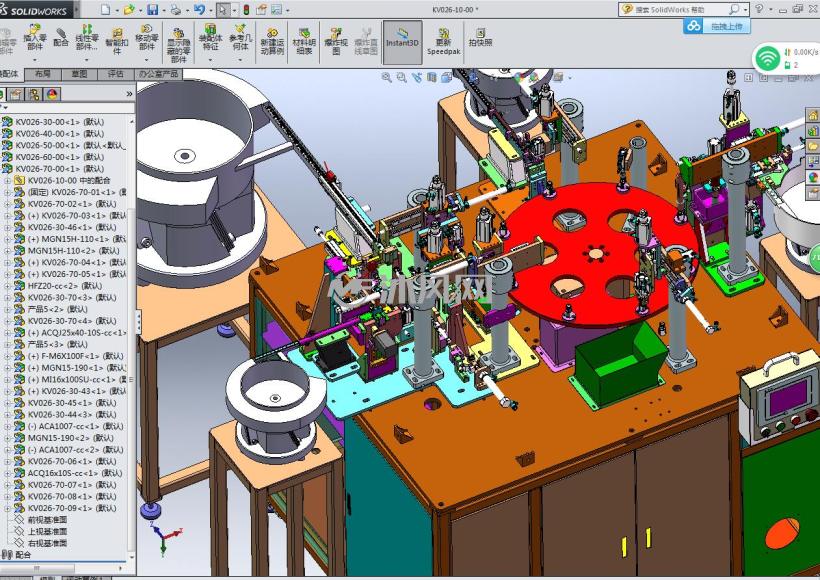Open the 插入零部件 dropdown arrow
Image resolution: width=820 pixels, height=580 pixels.
(x=35, y=59)
